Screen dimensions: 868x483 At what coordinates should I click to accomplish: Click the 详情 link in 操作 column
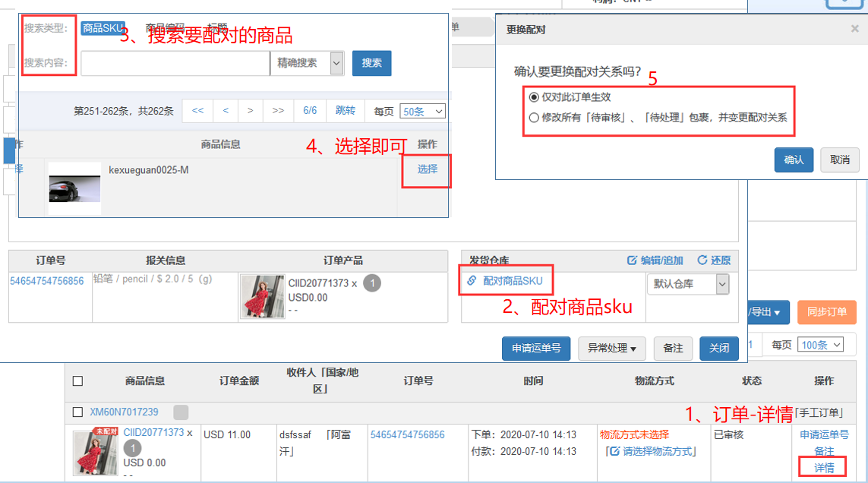(824, 469)
